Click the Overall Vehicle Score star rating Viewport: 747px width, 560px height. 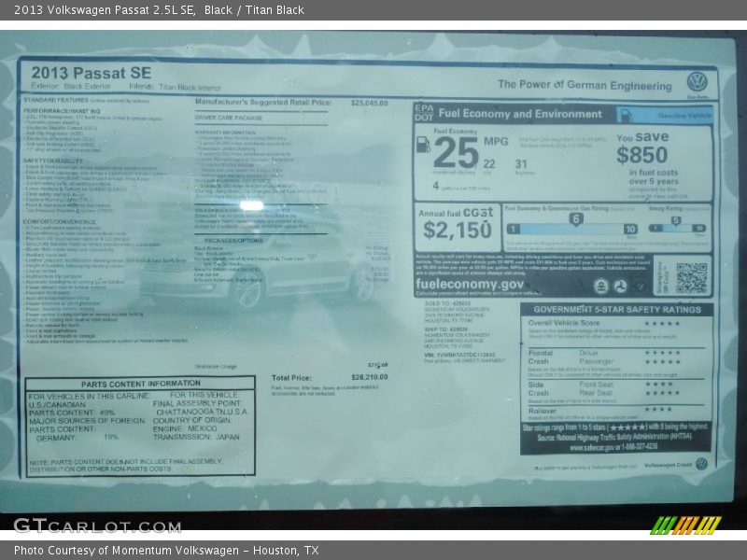pos(662,324)
